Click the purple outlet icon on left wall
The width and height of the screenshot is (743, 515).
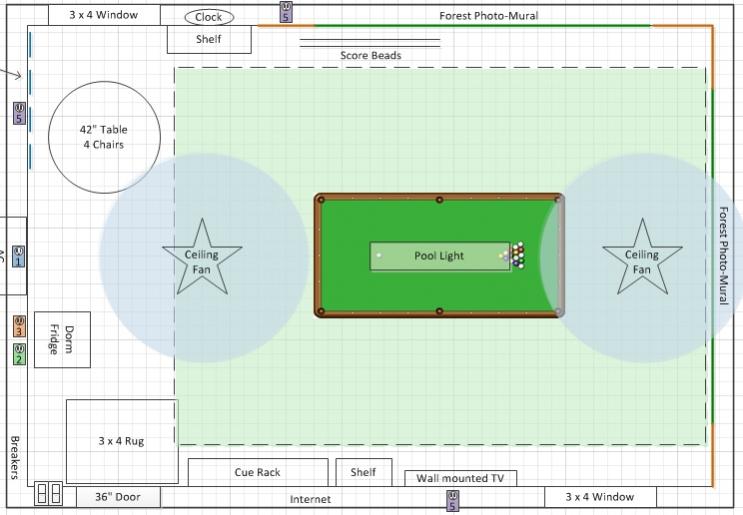[x=19, y=113]
